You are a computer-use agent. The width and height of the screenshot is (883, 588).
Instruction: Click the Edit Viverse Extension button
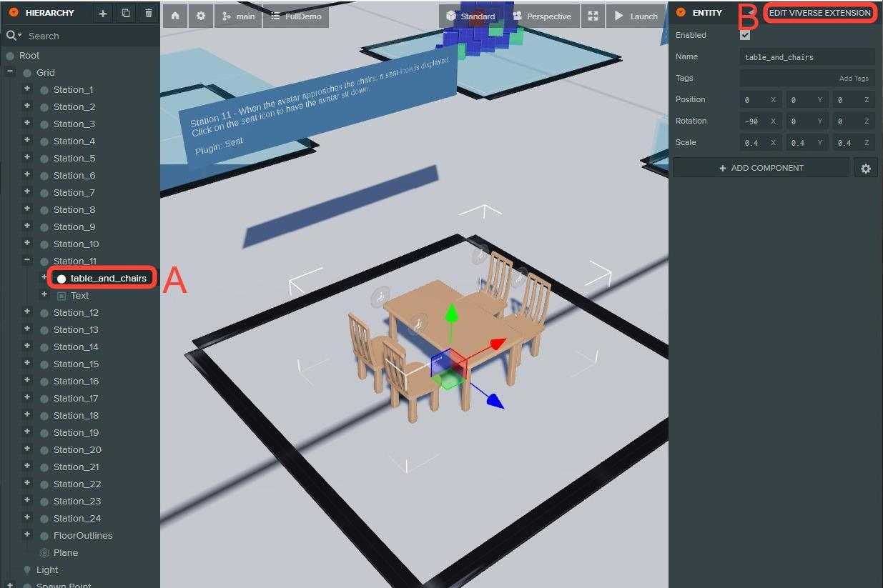[819, 13]
